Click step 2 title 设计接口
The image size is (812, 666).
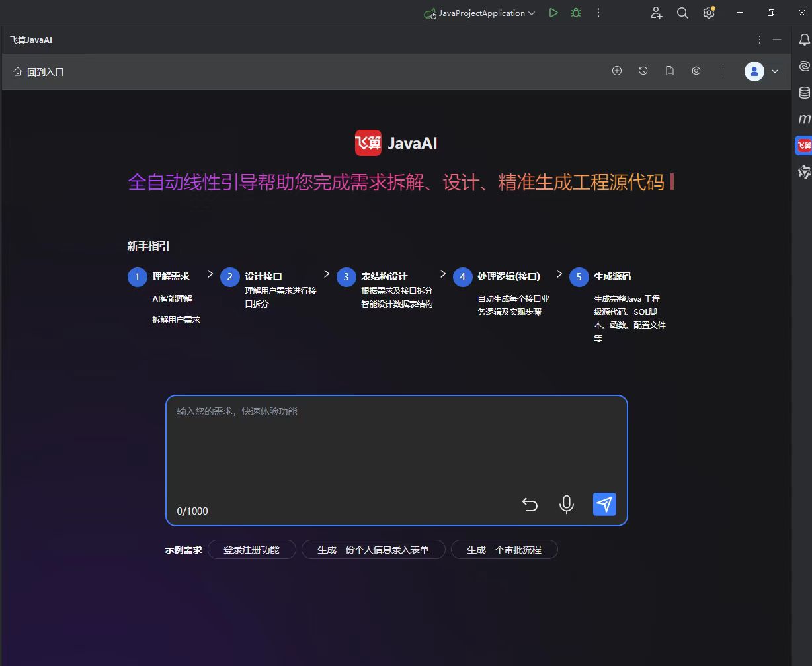pyautogui.click(x=264, y=276)
